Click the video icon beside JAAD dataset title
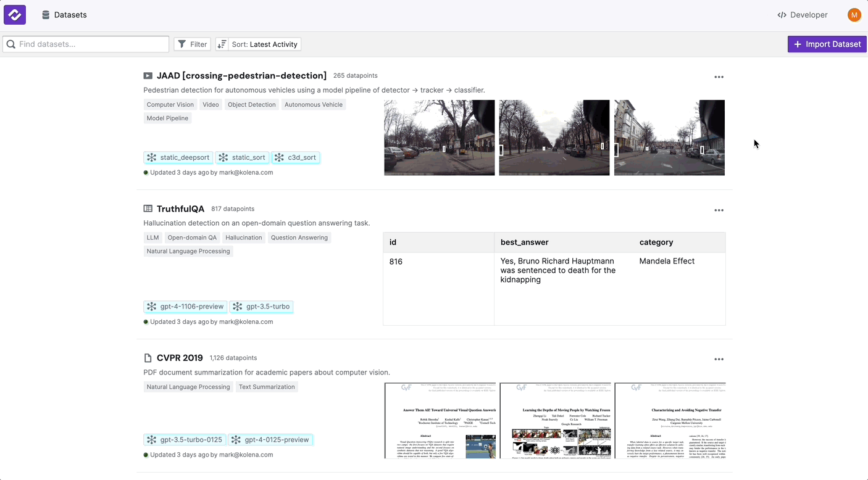 [x=148, y=75]
